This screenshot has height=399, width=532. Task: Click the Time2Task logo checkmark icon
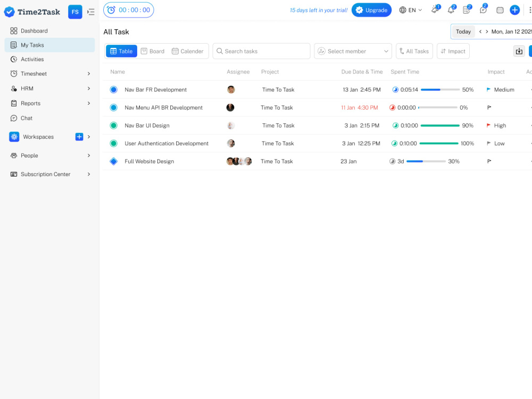pos(9,12)
